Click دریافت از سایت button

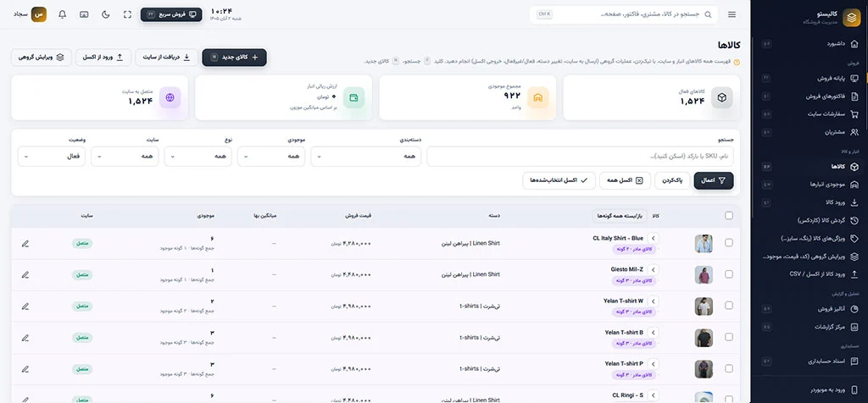[167, 57]
